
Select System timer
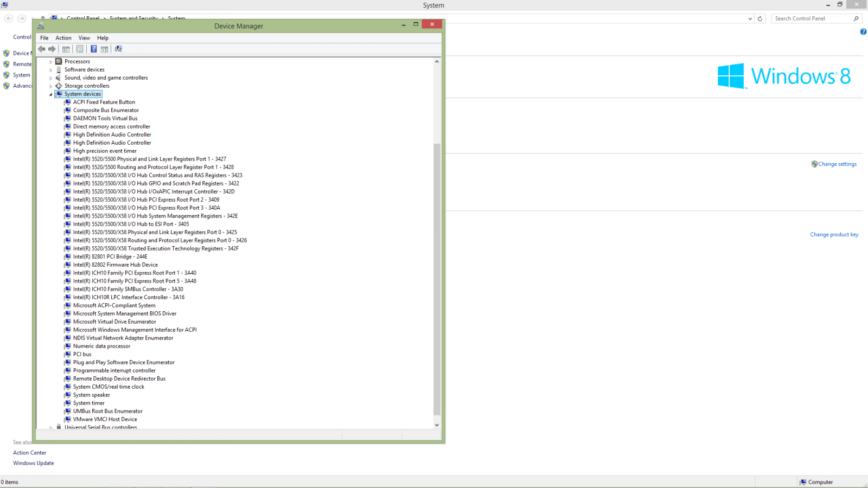89,403
